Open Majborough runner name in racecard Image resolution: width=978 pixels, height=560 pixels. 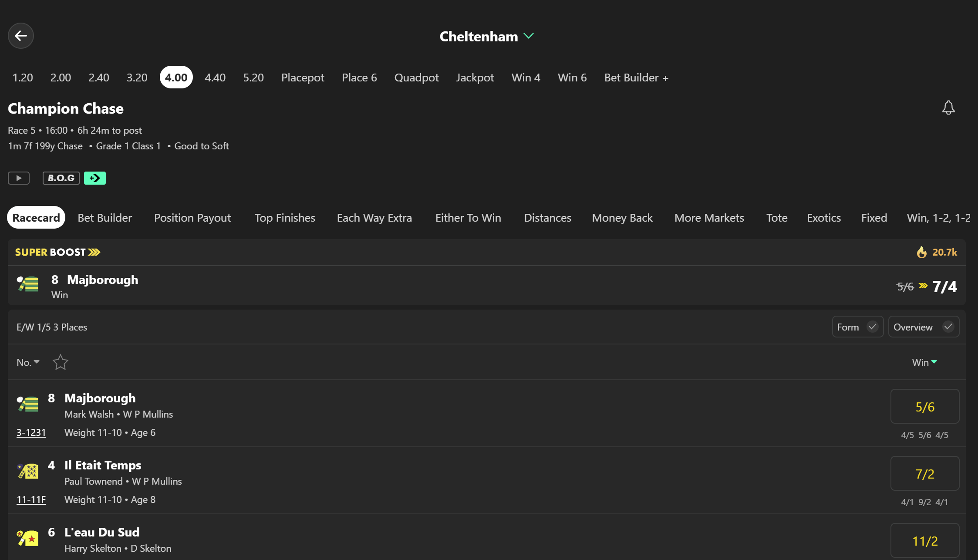100,398
